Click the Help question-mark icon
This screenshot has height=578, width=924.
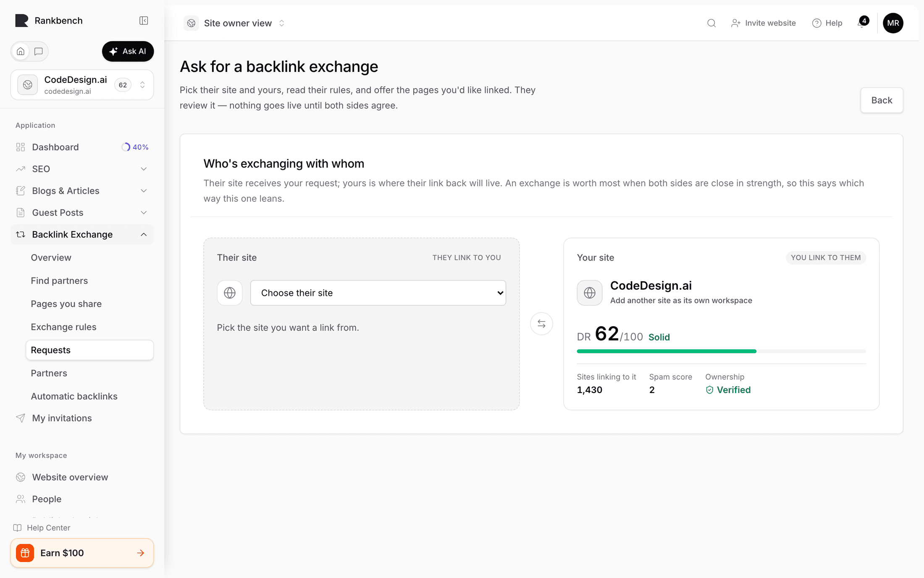816,23
